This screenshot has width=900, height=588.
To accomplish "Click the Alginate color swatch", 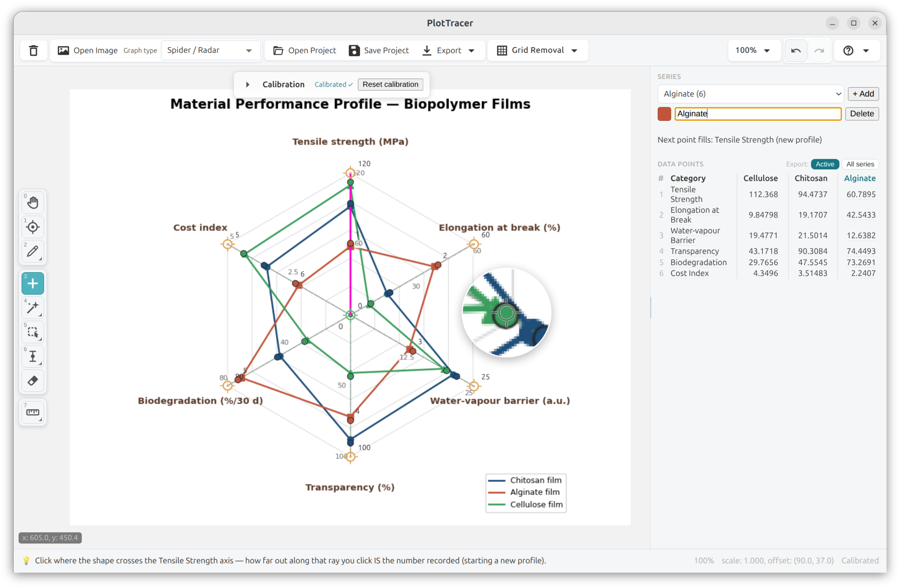I will pyautogui.click(x=664, y=114).
